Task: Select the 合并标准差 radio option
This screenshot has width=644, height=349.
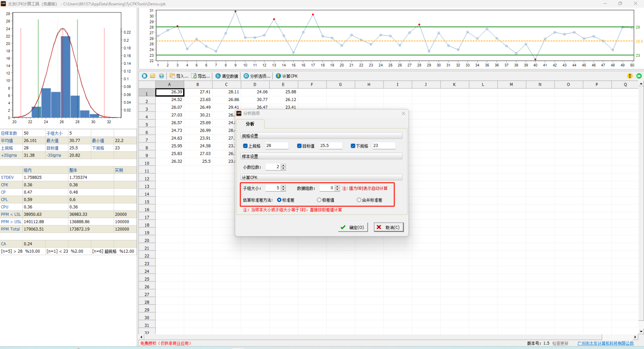Action: click(359, 200)
